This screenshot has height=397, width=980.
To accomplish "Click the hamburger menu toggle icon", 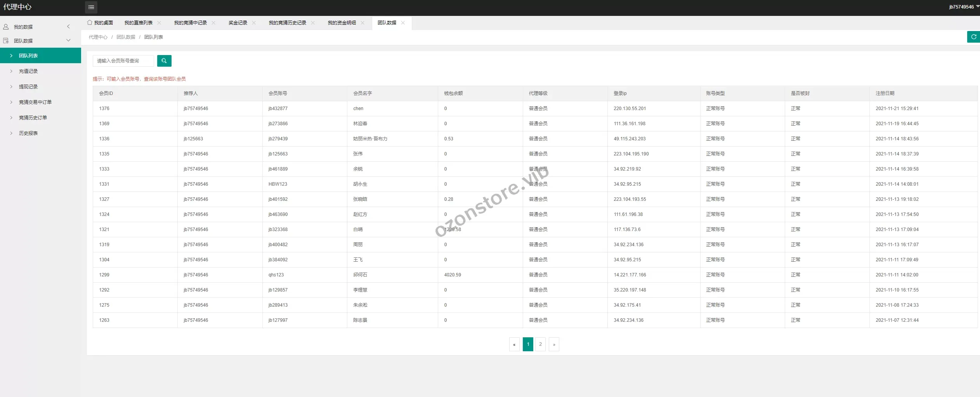I will [91, 7].
